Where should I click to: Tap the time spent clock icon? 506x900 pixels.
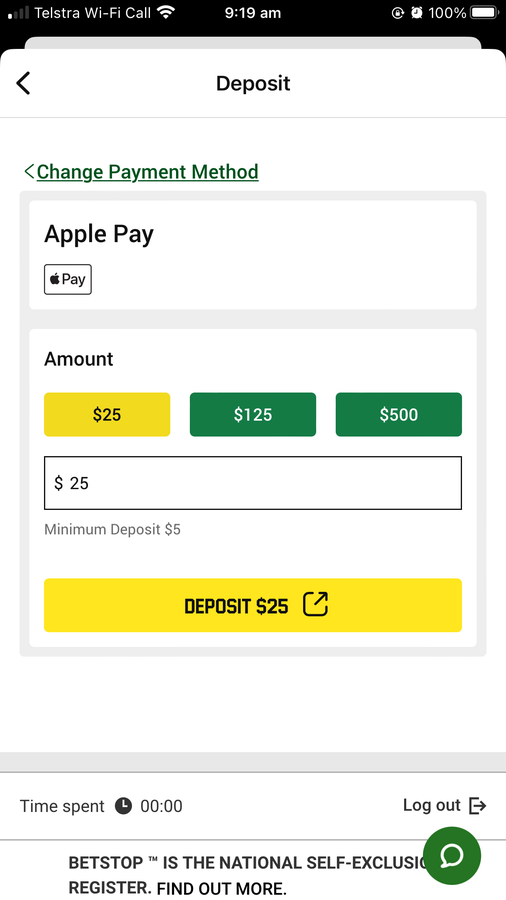click(x=123, y=806)
